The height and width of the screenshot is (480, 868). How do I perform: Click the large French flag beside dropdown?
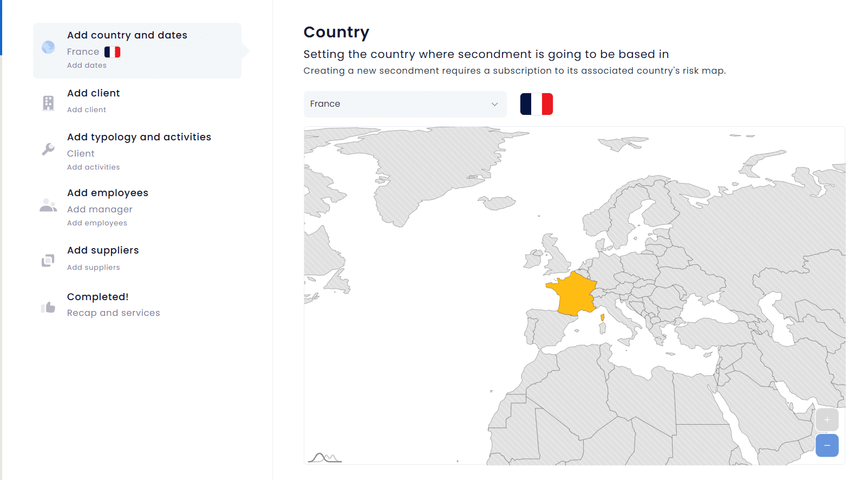pos(536,104)
